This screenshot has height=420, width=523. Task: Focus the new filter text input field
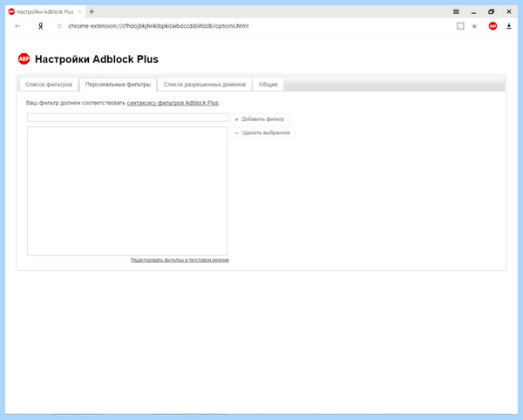click(128, 118)
